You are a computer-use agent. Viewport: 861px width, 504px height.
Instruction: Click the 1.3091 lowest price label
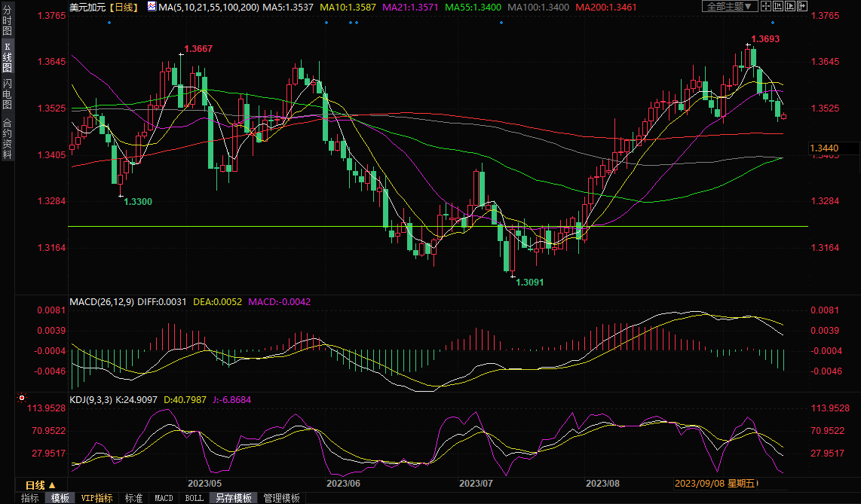[x=529, y=283]
